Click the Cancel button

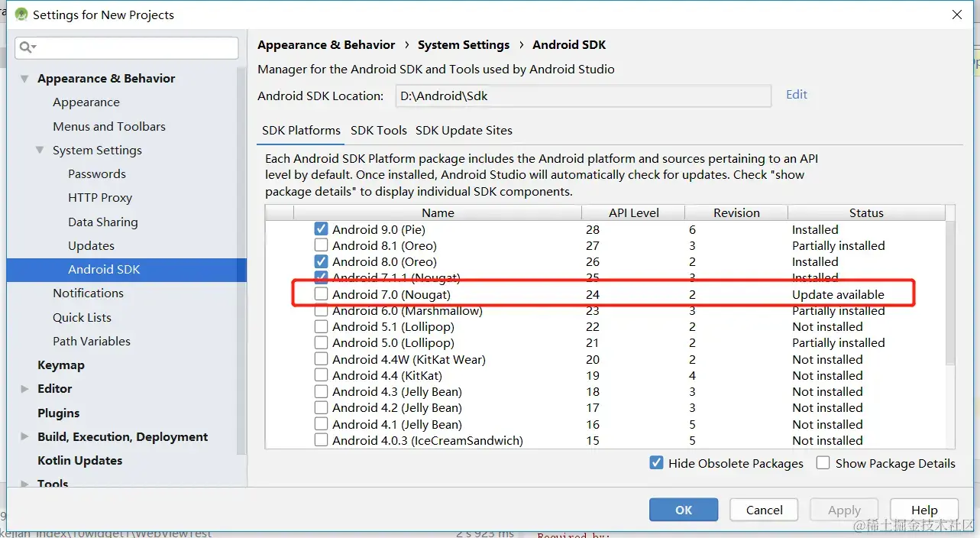tap(764, 510)
